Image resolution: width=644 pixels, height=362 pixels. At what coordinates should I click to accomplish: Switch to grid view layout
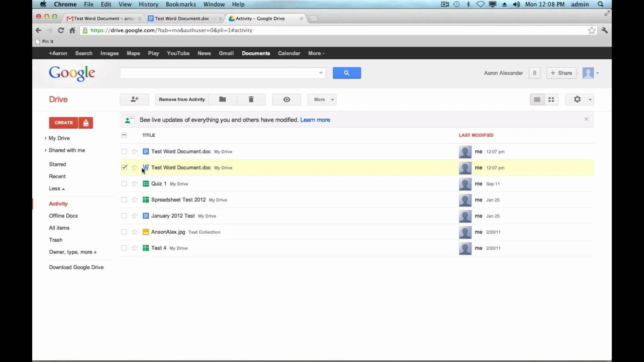[x=551, y=99]
